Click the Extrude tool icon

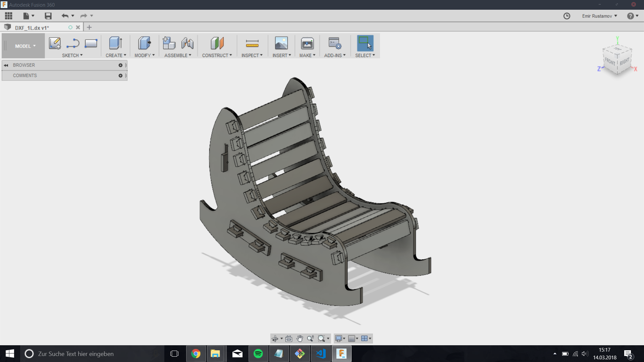[115, 43]
